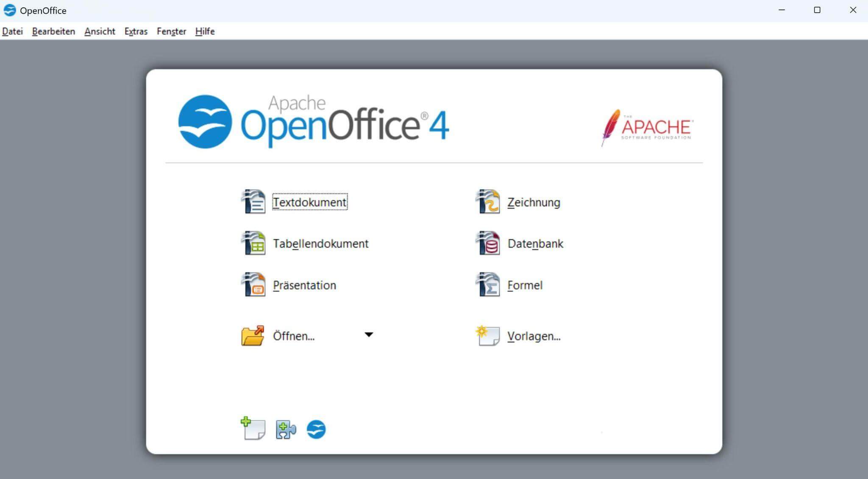Open the Fenster menu
Screen dimensions: 868x479
point(171,31)
